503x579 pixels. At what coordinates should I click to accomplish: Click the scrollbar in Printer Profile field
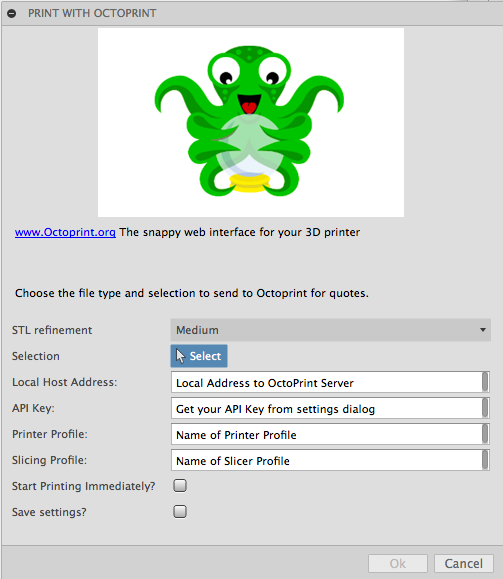coord(485,434)
